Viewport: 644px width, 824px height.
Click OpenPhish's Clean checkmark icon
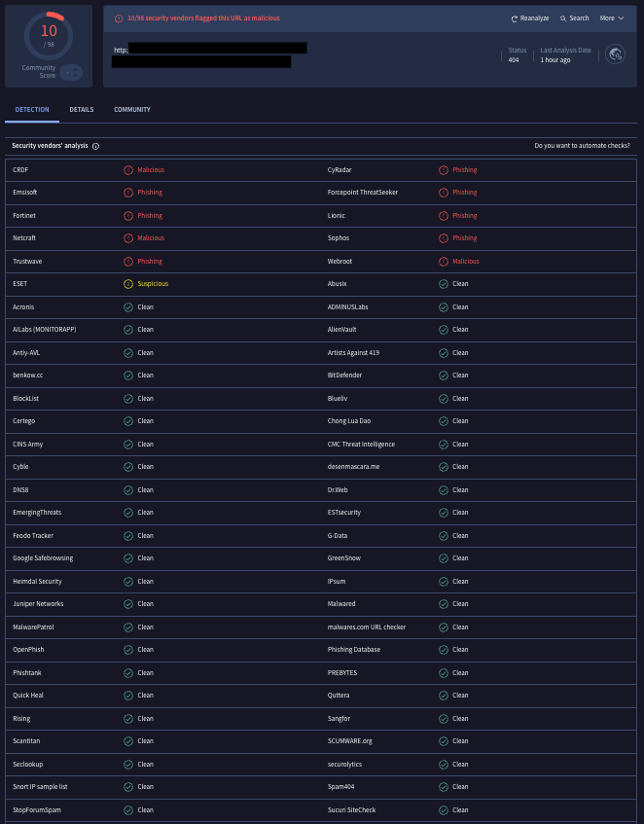click(128, 650)
